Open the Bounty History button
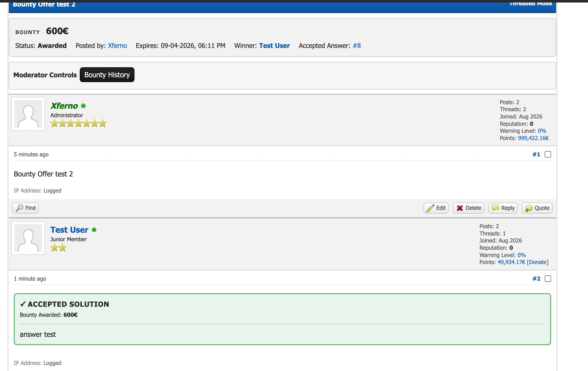Viewport: 588px width, 371px height. pos(107,75)
